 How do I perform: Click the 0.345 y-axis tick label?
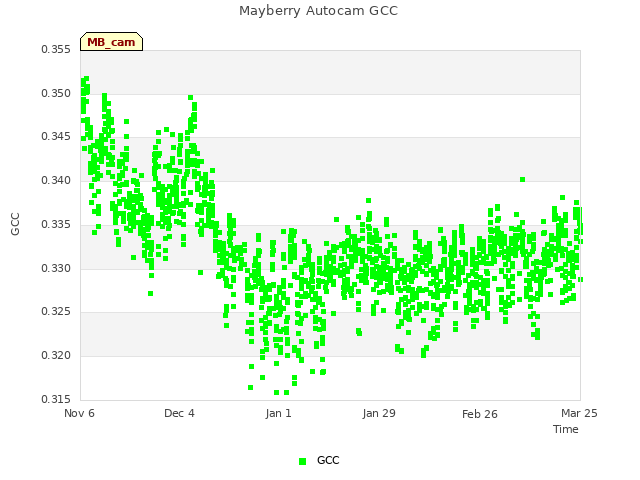(x=56, y=136)
